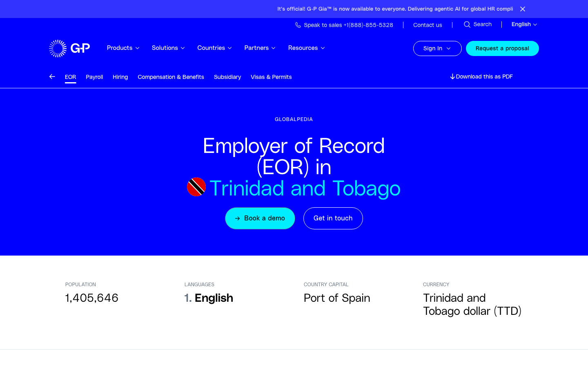Open the Visas & Permits tab
Viewport: 588px width, 368px height.
click(x=271, y=77)
